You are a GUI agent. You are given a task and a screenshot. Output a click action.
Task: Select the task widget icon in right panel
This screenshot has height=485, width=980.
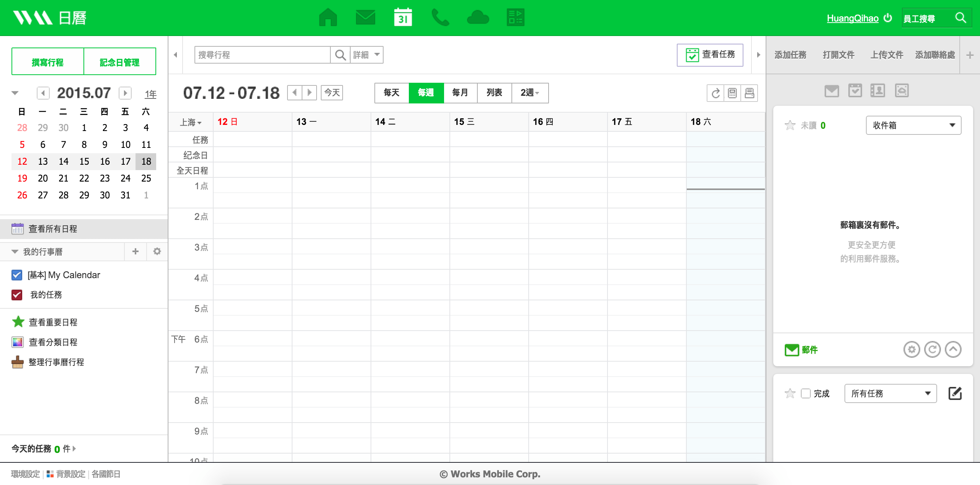855,91
